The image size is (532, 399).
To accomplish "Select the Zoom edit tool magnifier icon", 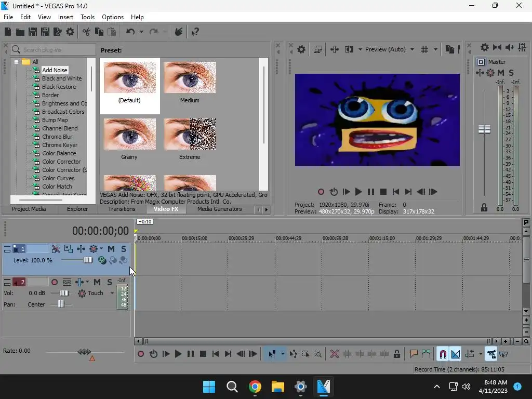I will click(318, 354).
